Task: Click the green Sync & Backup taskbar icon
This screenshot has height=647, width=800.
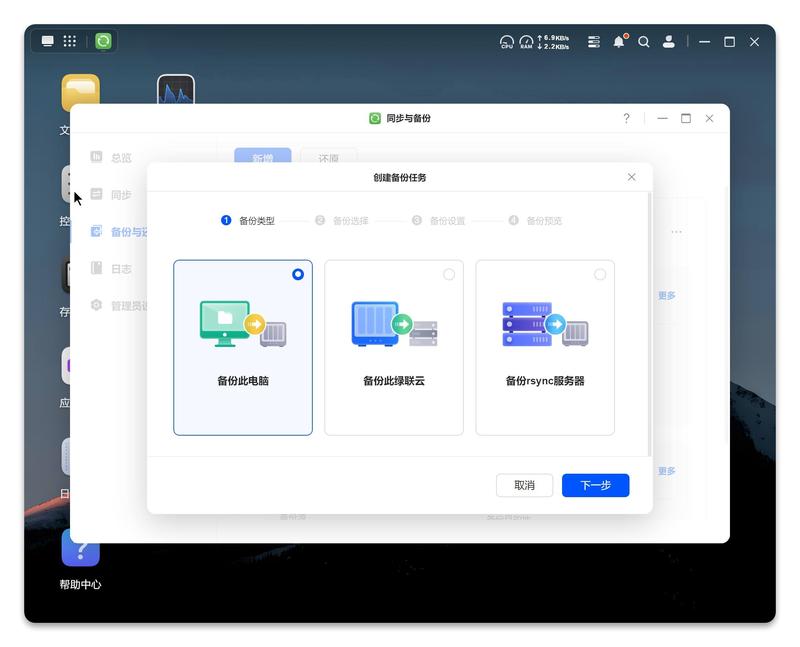Action: point(103,41)
